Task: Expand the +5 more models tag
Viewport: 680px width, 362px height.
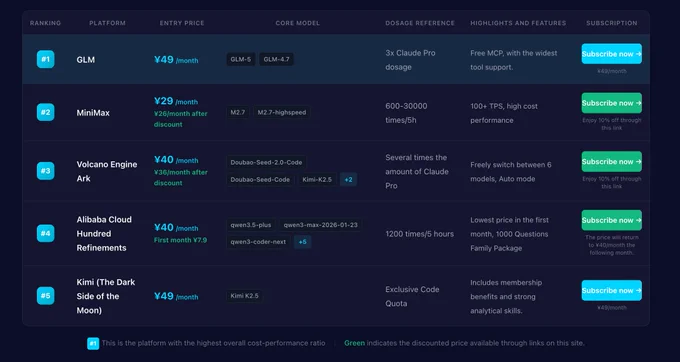Action: pos(302,242)
